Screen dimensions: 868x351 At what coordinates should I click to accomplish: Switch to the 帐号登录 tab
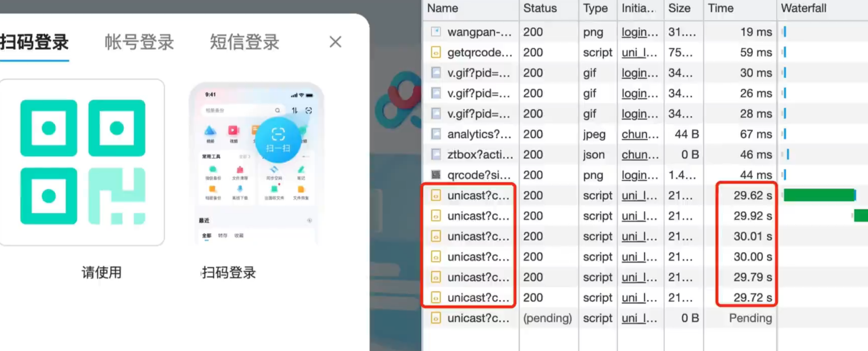coord(139,42)
